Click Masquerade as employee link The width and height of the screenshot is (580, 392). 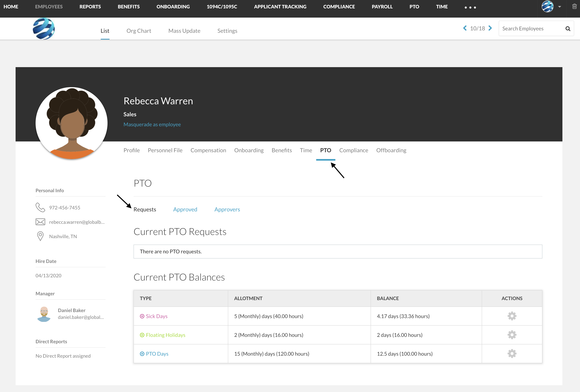tap(152, 124)
